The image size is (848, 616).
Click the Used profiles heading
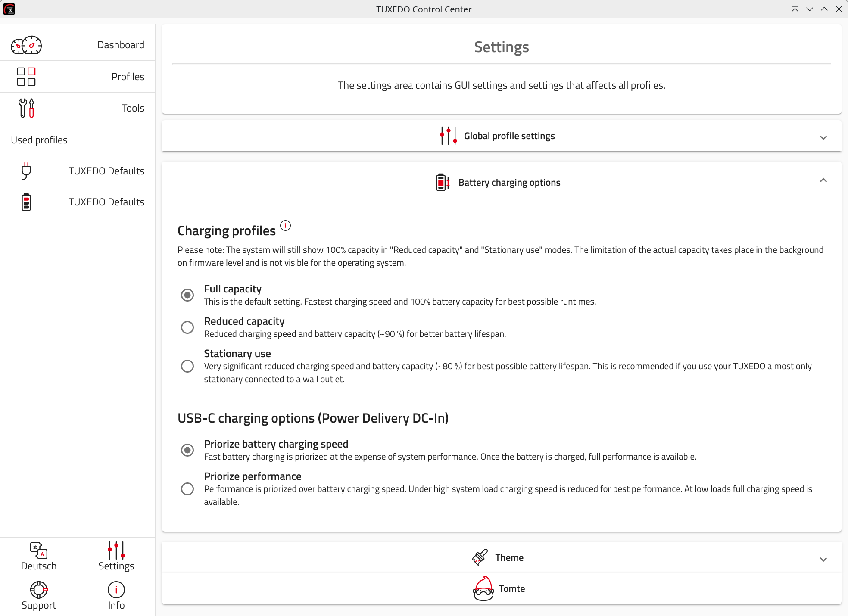(39, 140)
